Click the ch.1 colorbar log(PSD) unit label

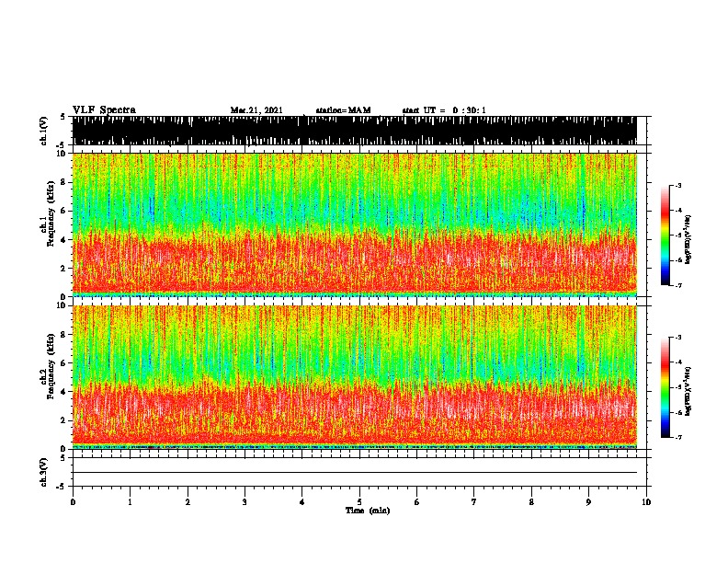[688, 239]
